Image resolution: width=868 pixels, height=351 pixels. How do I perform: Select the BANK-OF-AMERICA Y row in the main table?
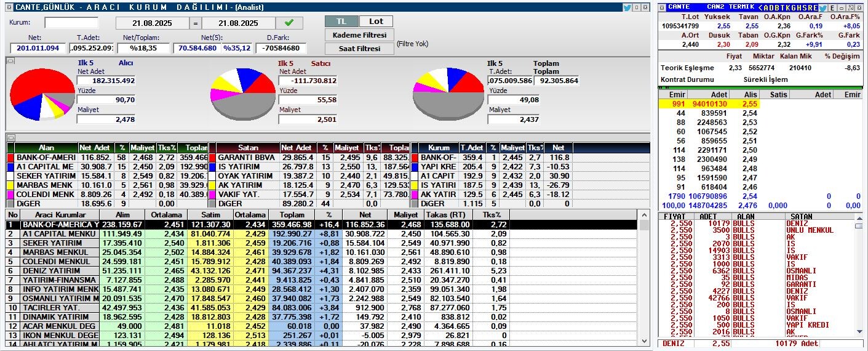[x=322, y=225]
